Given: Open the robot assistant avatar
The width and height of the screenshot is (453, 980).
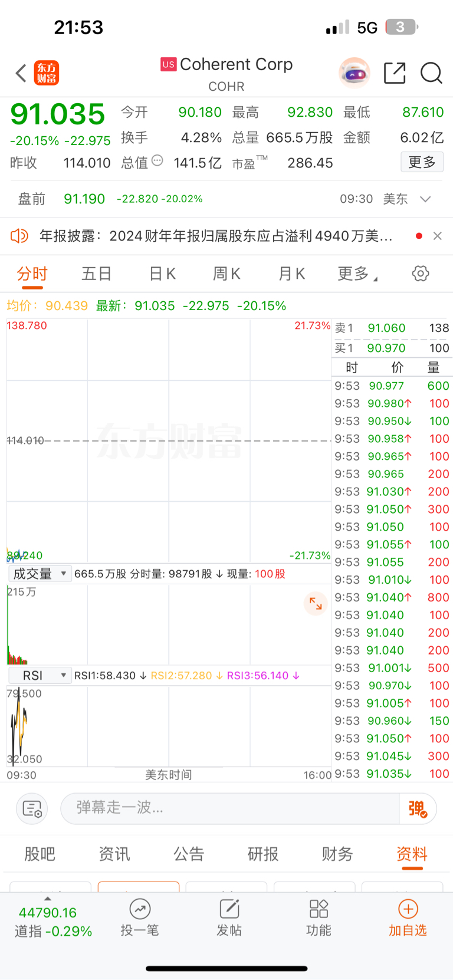Looking at the screenshot, I should [354, 73].
